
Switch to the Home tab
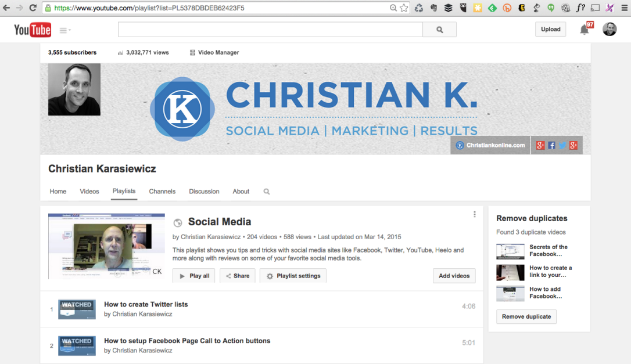(x=58, y=192)
